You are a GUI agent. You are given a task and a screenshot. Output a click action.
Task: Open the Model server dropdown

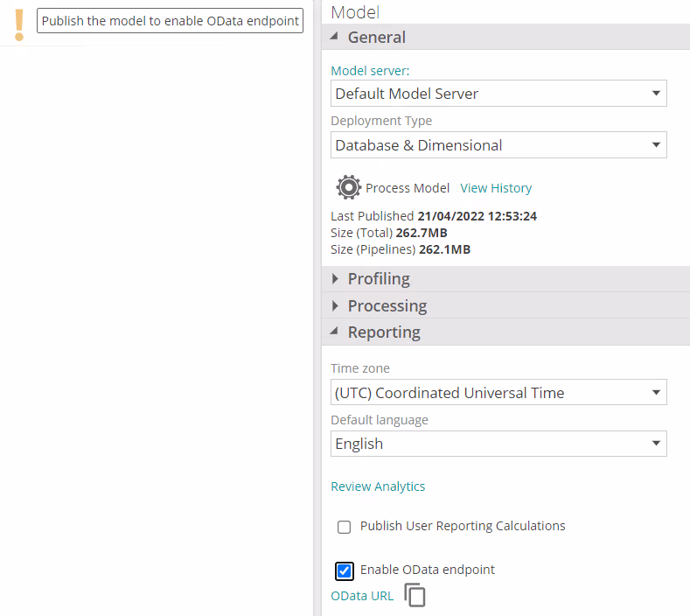[498, 94]
